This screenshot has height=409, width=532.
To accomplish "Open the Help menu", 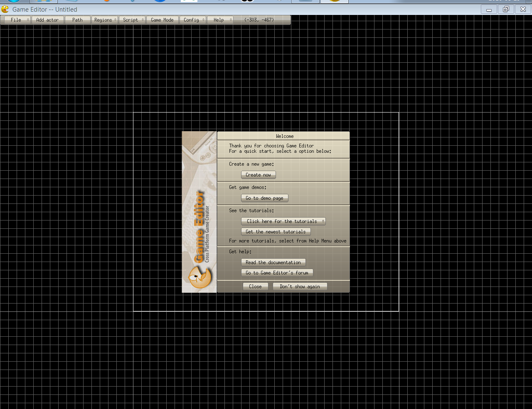I will 220,20.
